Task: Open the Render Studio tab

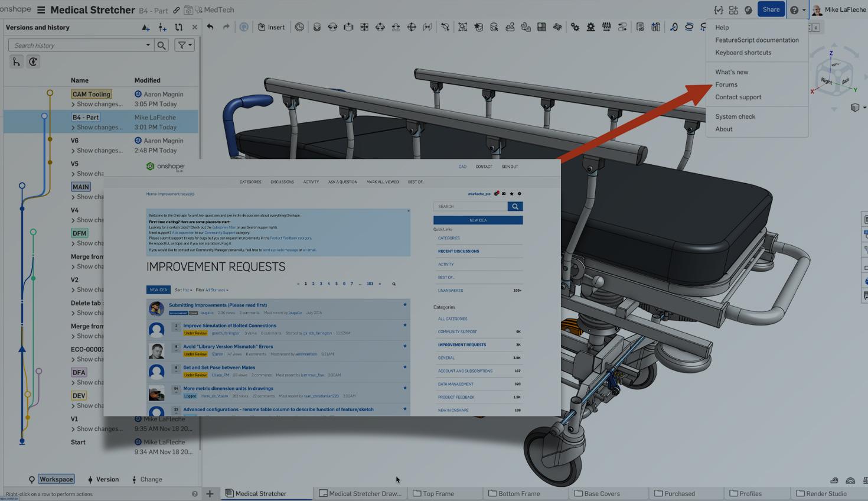Action: (x=825, y=493)
